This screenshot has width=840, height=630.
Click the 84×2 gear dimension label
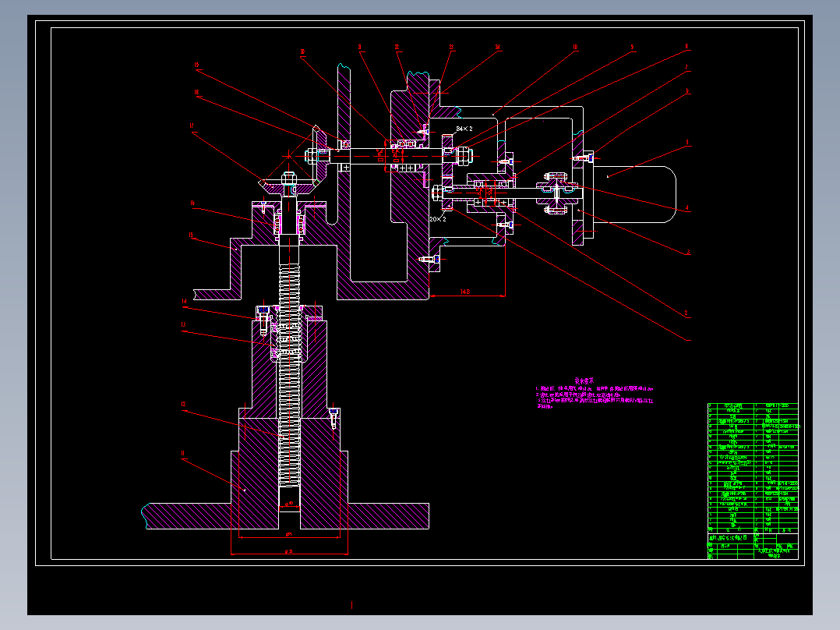point(464,129)
